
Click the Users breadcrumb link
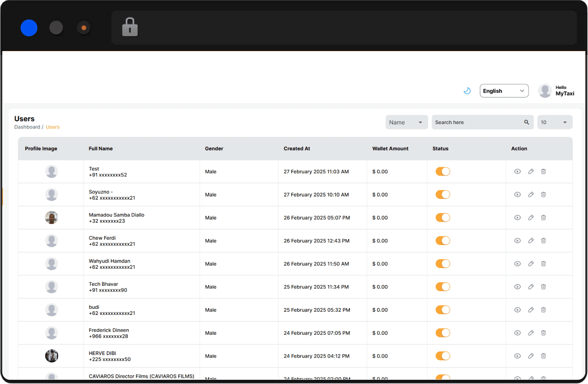[53, 127]
